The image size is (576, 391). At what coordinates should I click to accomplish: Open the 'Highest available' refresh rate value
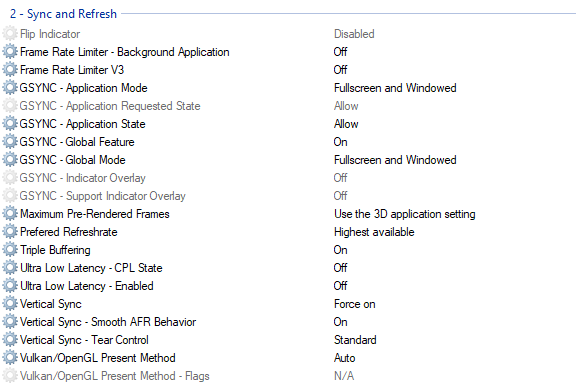pos(374,232)
